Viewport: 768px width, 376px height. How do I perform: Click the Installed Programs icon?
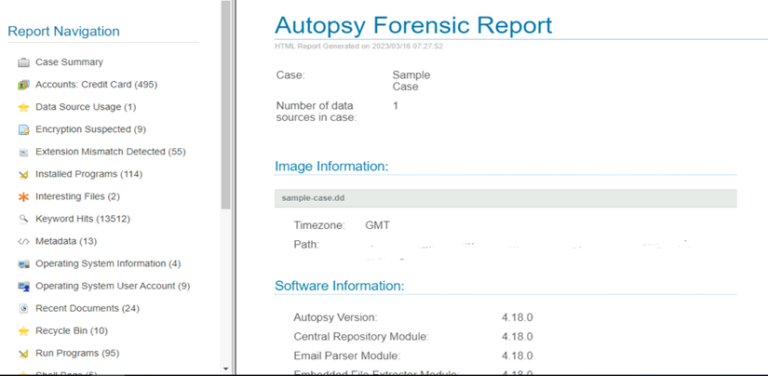coord(24,175)
